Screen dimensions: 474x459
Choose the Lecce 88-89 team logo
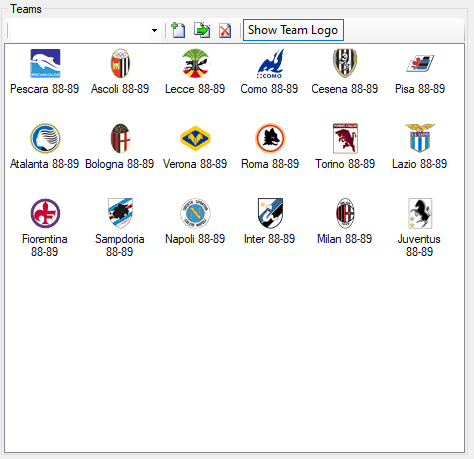click(x=195, y=63)
